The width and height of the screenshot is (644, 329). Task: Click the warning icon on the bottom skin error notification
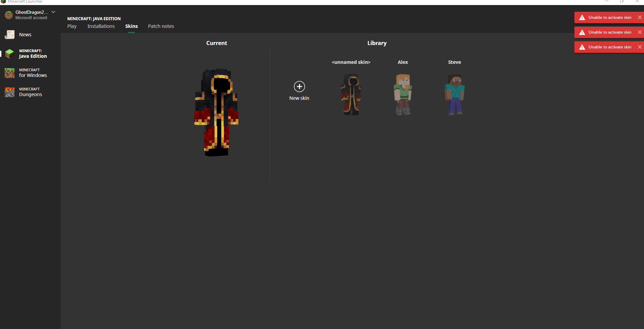pyautogui.click(x=582, y=47)
